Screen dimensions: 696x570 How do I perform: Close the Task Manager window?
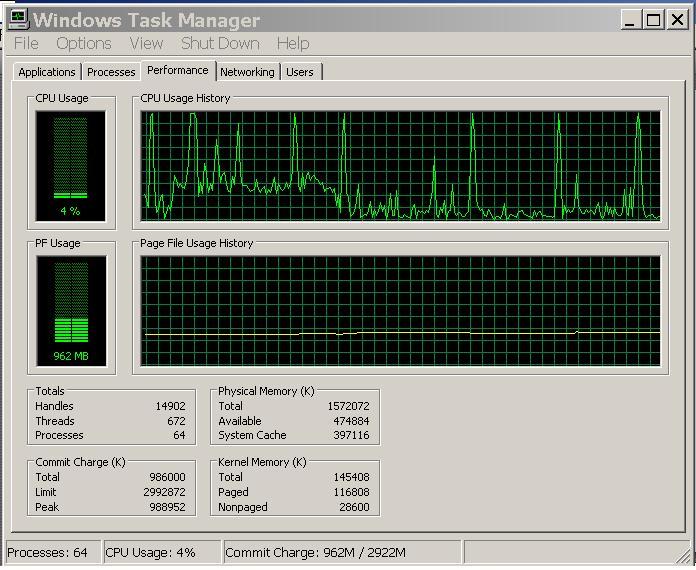[x=677, y=20]
